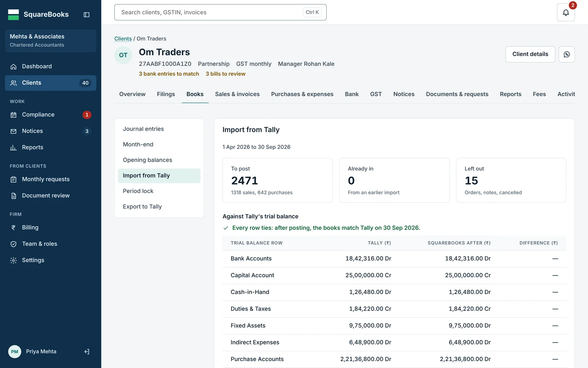588x368 pixels.
Task: Open Compliance in the sidebar
Action: tap(51, 114)
